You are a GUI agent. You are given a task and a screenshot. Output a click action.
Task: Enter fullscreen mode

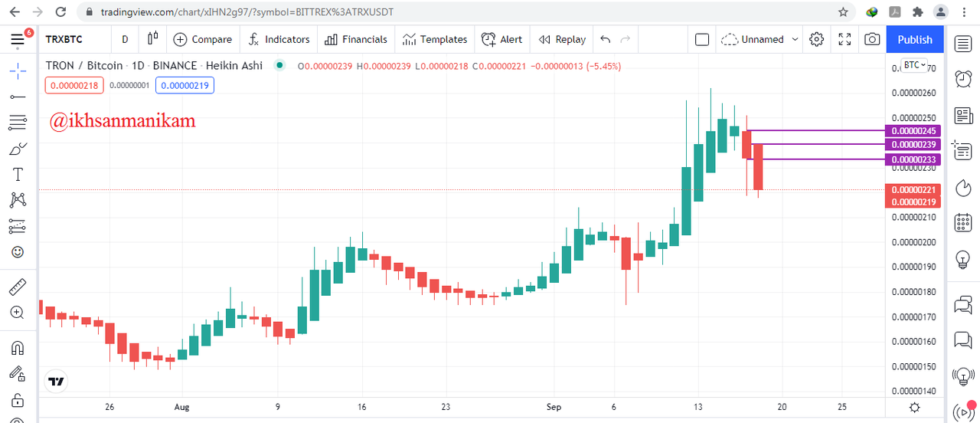(x=844, y=39)
